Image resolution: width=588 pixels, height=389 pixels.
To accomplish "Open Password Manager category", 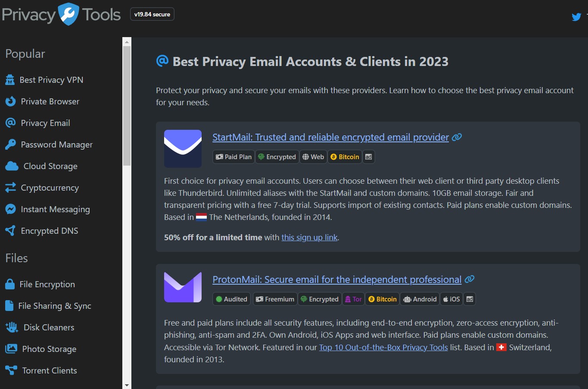I will pyautogui.click(x=49, y=144).
